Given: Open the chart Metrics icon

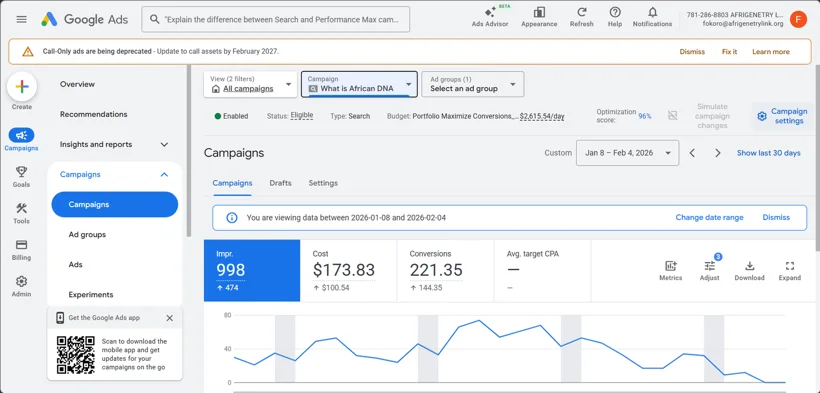Looking at the screenshot, I should tap(670, 271).
